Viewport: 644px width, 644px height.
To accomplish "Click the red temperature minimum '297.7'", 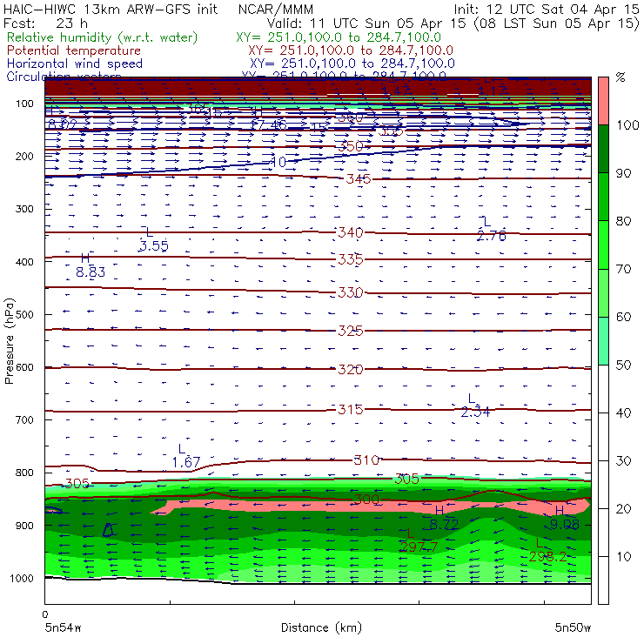I will coord(419,547).
